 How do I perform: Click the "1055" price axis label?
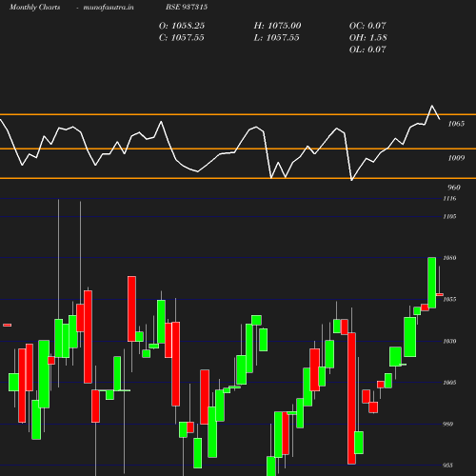point(449,299)
